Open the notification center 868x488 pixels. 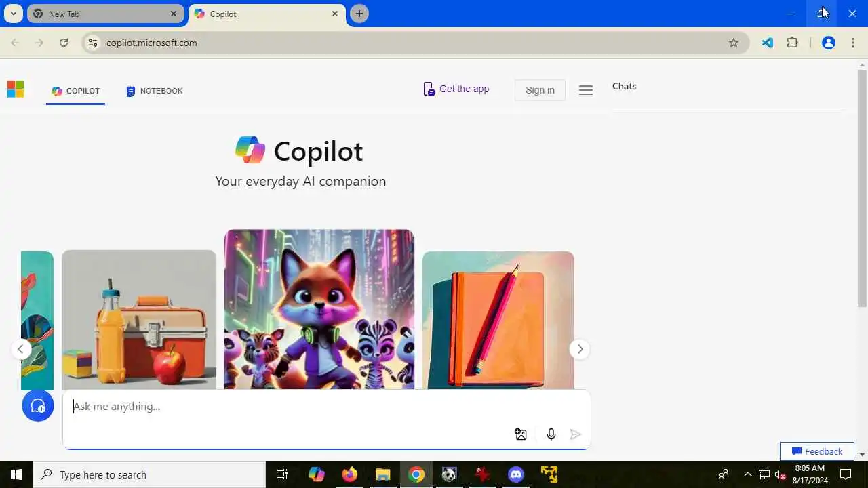[846, 474]
